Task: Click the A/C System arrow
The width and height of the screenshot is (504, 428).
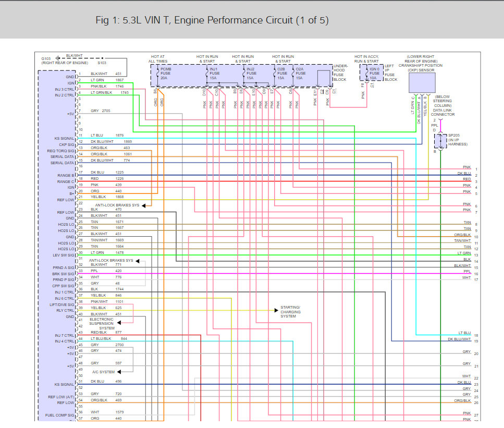Action: 119,372
